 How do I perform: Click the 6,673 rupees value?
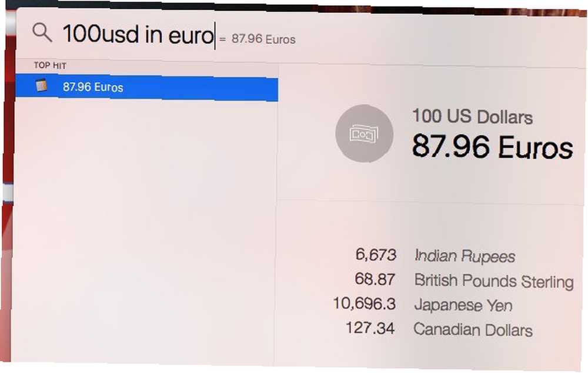click(375, 255)
